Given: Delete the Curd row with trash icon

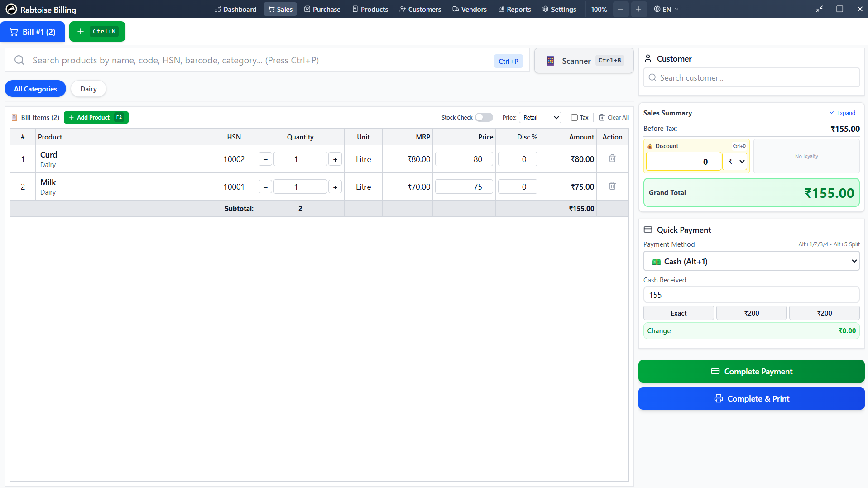Looking at the screenshot, I should pyautogui.click(x=612, y=158).
